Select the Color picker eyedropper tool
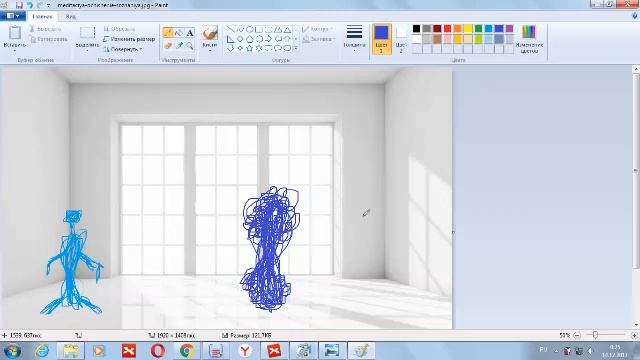This screenshot has height=360, width=640. point(179,46)
